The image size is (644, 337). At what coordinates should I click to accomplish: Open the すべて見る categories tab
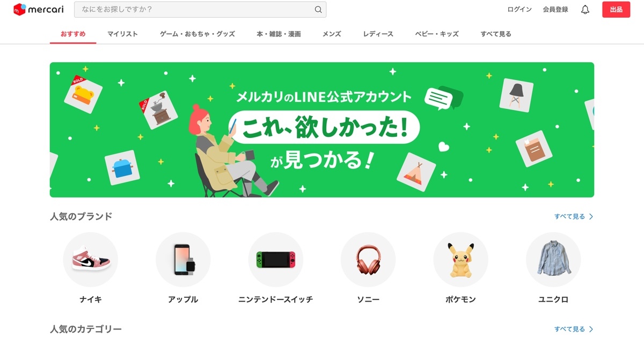[x=496, y=34]
